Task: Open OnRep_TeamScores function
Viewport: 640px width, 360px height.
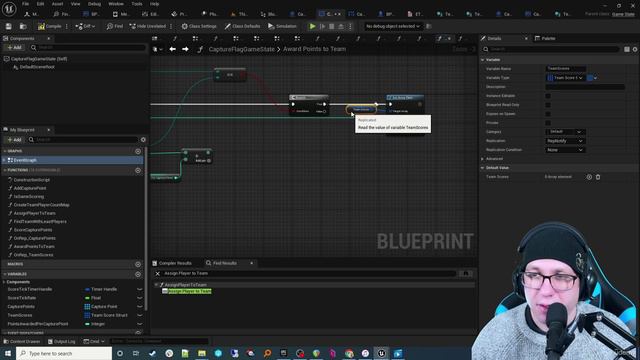Action: pyautogui.click(x=33, y=255)
